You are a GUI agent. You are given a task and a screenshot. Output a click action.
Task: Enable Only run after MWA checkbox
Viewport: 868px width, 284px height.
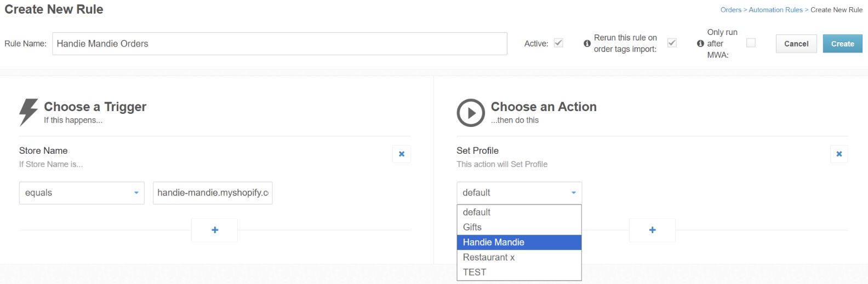(751, 43)
